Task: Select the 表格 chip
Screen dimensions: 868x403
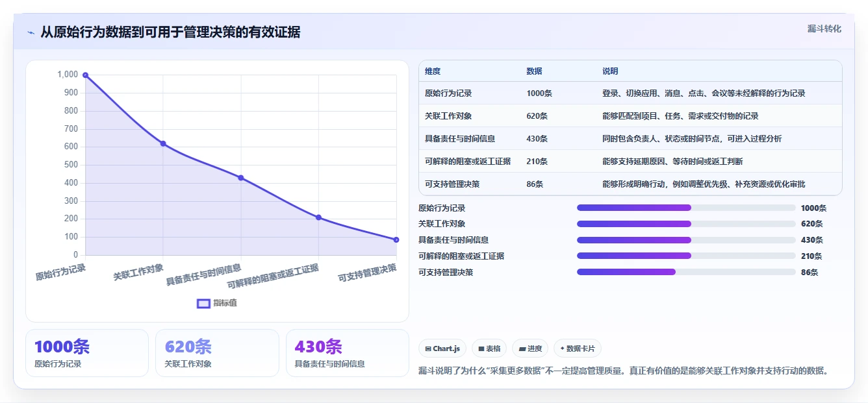Action: [x=489, y=348]
